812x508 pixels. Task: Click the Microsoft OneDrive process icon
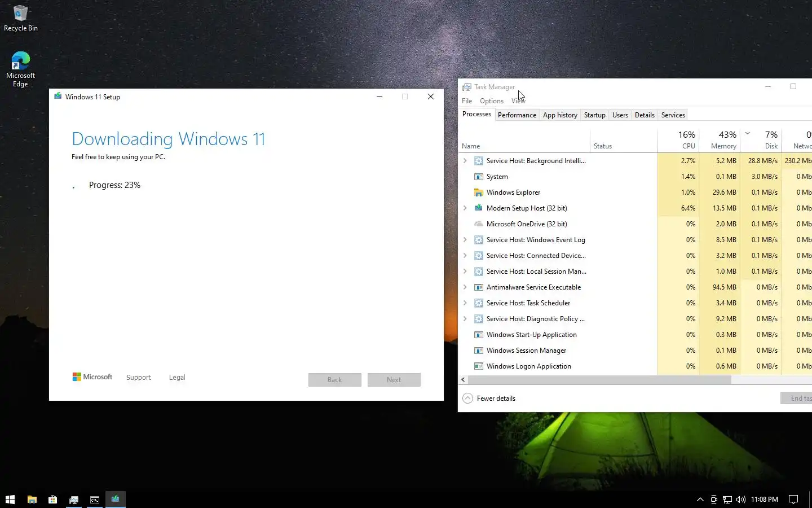pos(478,224)
